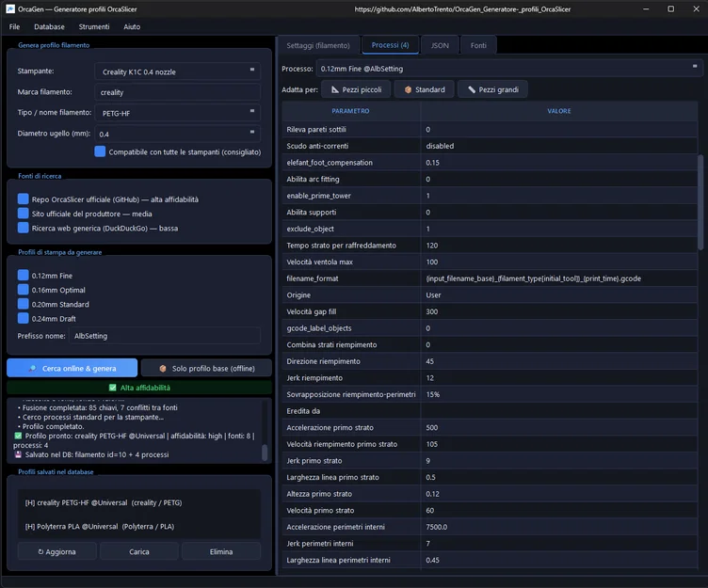Image resolution: width=708 pixels, height=588 pixels.
Task: Click the Aggiorna button
Action: click(x=56, y=551)
